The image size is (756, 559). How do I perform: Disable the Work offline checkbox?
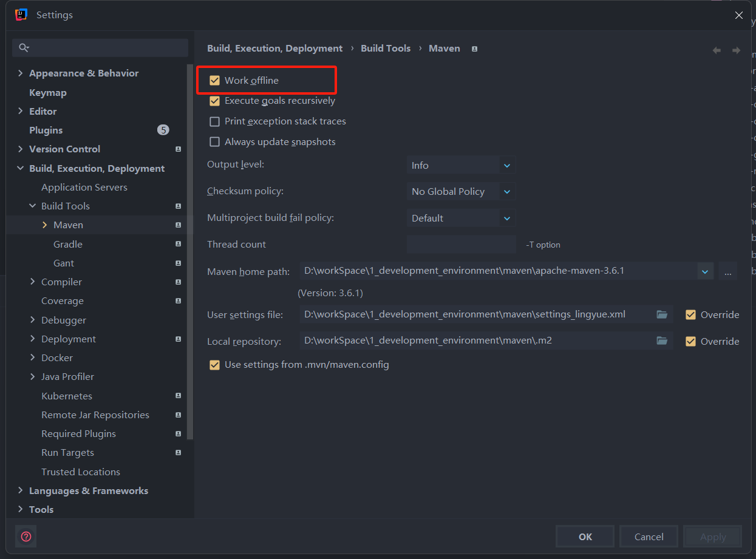[x=214, y=81]
